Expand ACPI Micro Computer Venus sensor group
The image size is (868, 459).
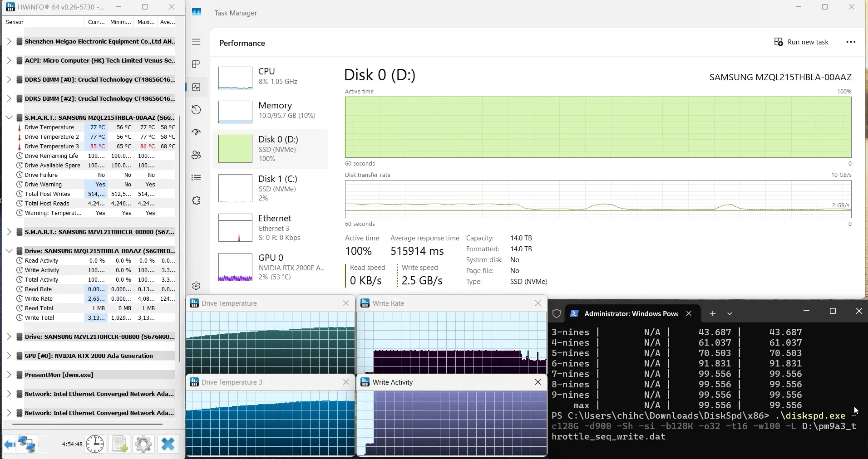[x=9, y=60]
